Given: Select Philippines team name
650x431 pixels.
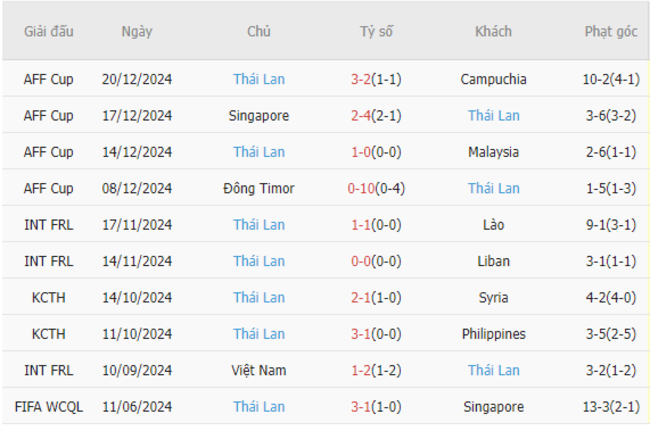Looking at the screenshot, I should pos(493,334).
